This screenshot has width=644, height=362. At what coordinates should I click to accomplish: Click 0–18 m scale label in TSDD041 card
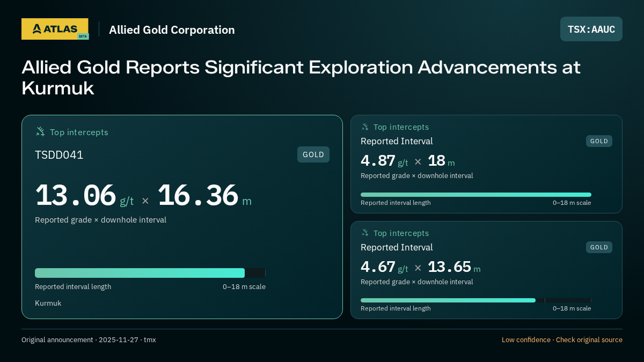click(244, 286)
